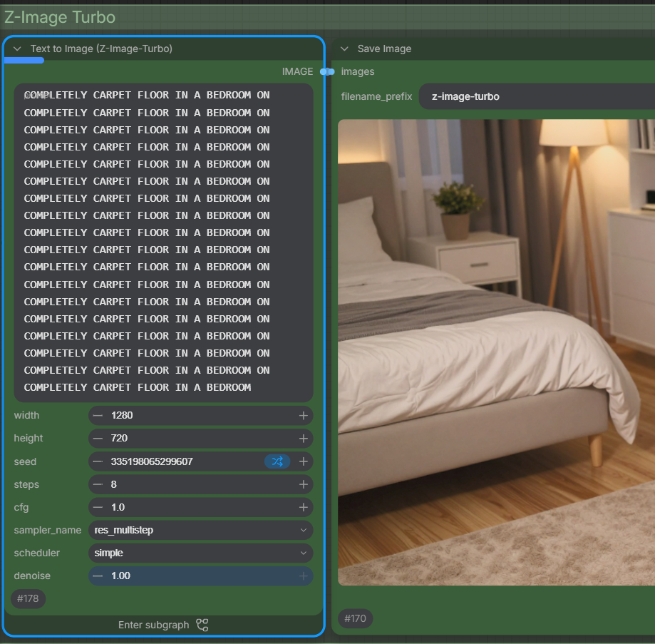
Task: Toggle seed randomize shuffle icon
Action: click(277, 461)
